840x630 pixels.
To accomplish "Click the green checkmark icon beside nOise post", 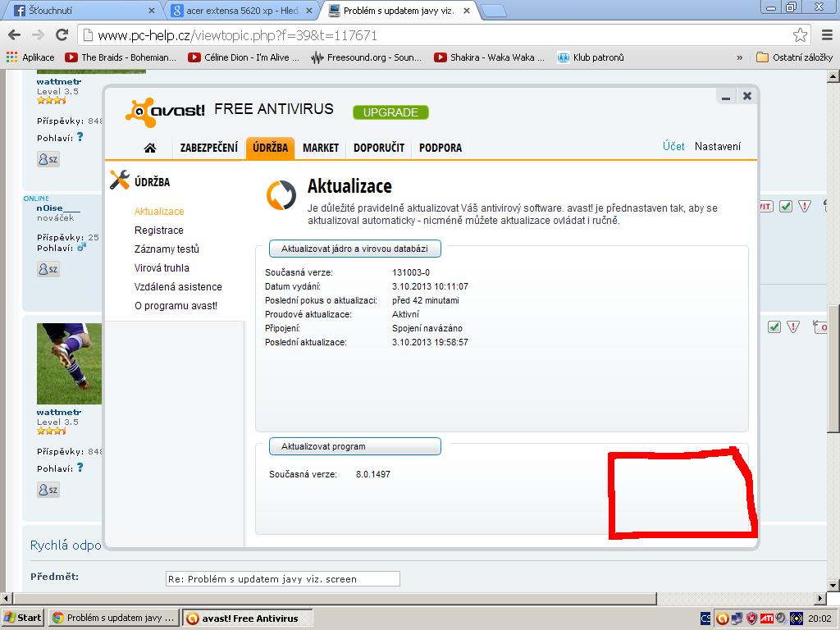I will coord(785,206).
